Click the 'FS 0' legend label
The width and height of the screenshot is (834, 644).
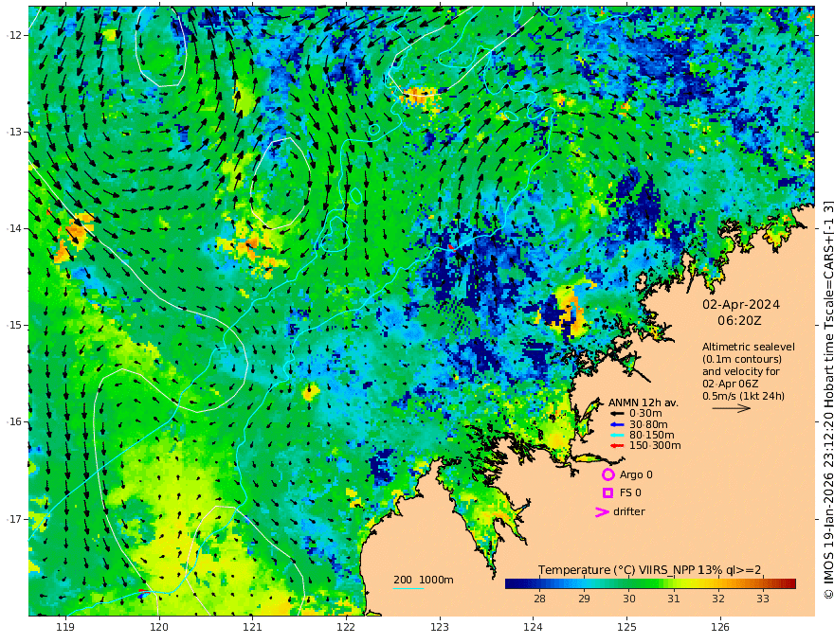pos(630,493)
